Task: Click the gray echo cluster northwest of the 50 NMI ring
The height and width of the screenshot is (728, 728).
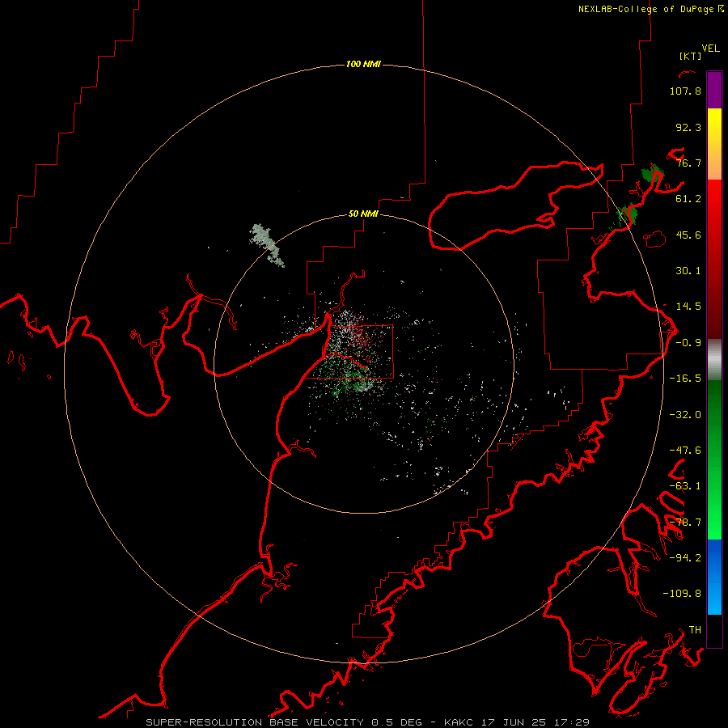Action: (267, 245)
